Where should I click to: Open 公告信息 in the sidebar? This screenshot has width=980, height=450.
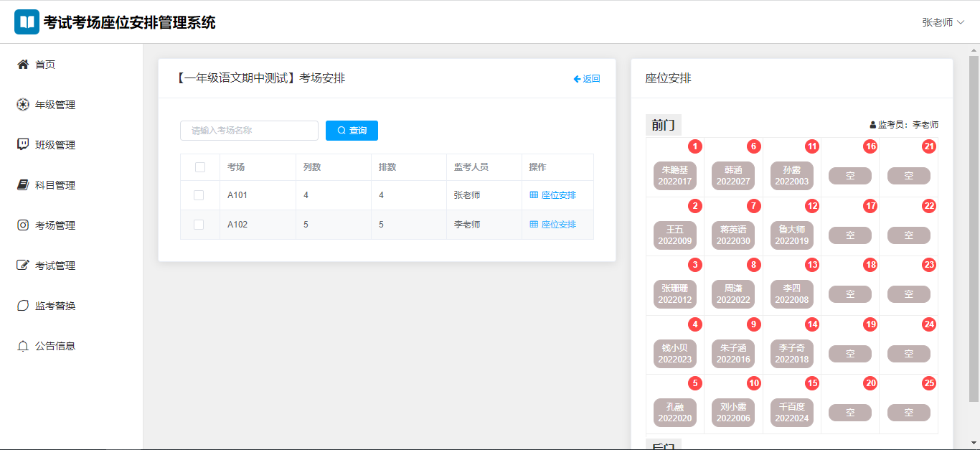[72, 346]
